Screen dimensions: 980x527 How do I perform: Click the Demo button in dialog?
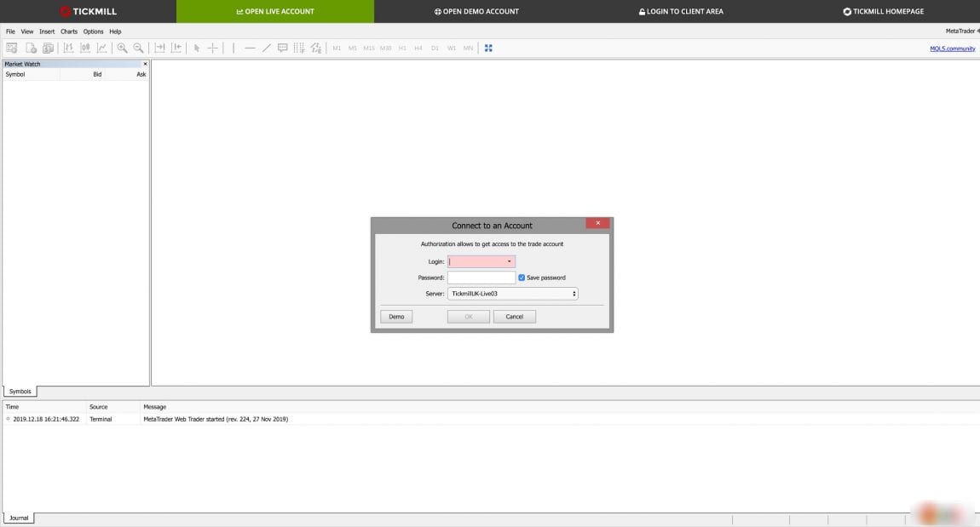pyautogui.click(x=396, y=317)
